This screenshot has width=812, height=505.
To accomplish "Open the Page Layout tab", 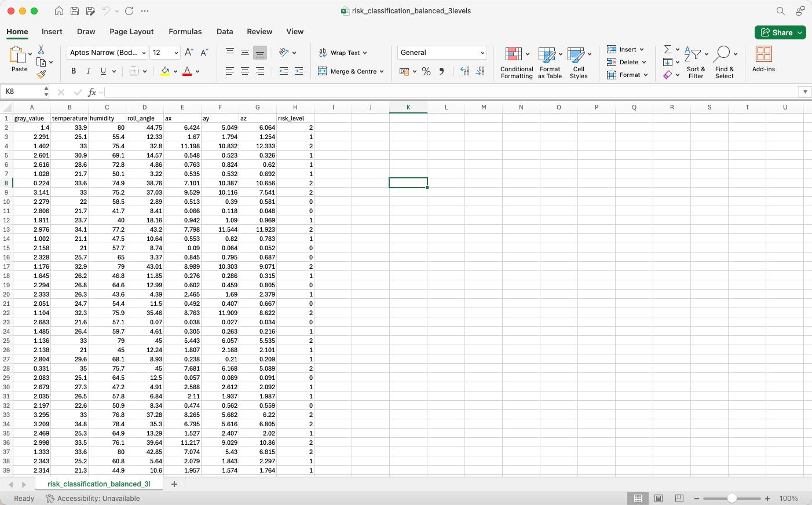I will click(x=131, y=32).
